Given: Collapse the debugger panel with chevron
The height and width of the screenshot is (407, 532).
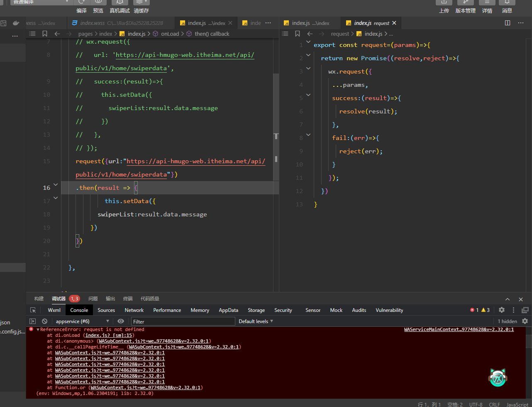Looking at the screenshot, I should [x=508, y=299].
